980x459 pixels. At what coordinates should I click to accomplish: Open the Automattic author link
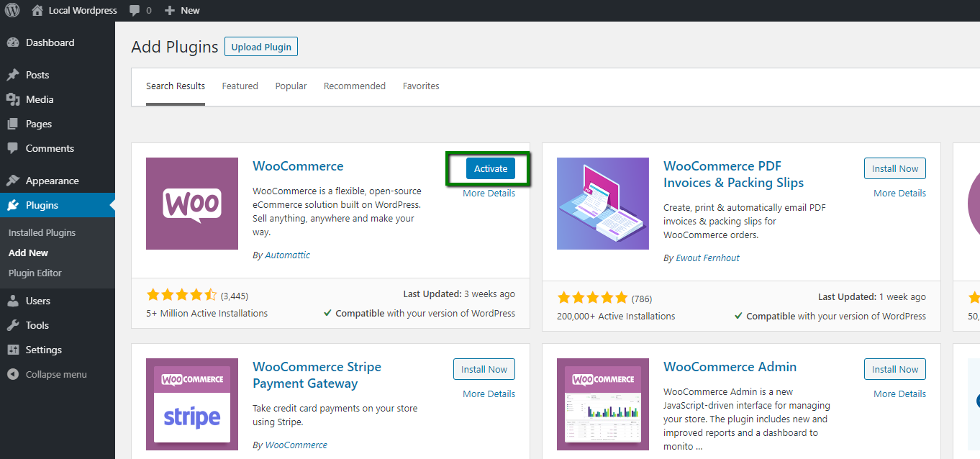click(x=288, y=255)
